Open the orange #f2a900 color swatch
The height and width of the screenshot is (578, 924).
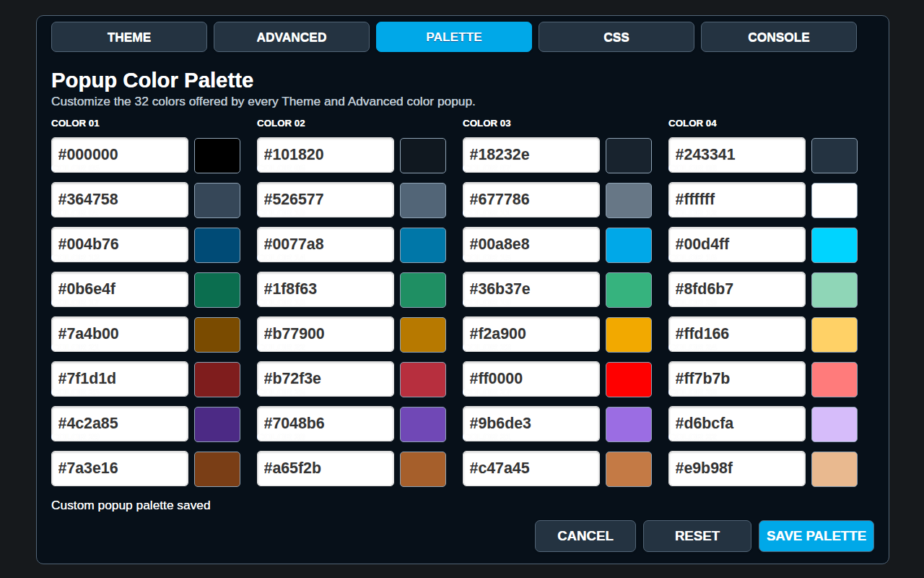(x=629, y=335)
